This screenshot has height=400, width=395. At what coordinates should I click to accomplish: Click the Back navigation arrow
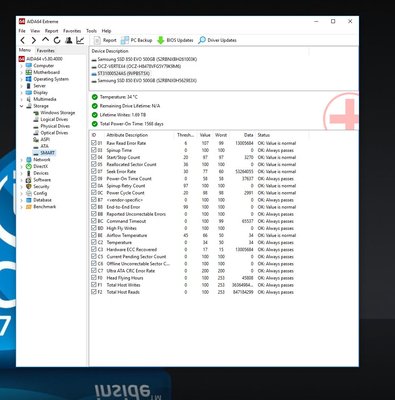click(23, 40)
